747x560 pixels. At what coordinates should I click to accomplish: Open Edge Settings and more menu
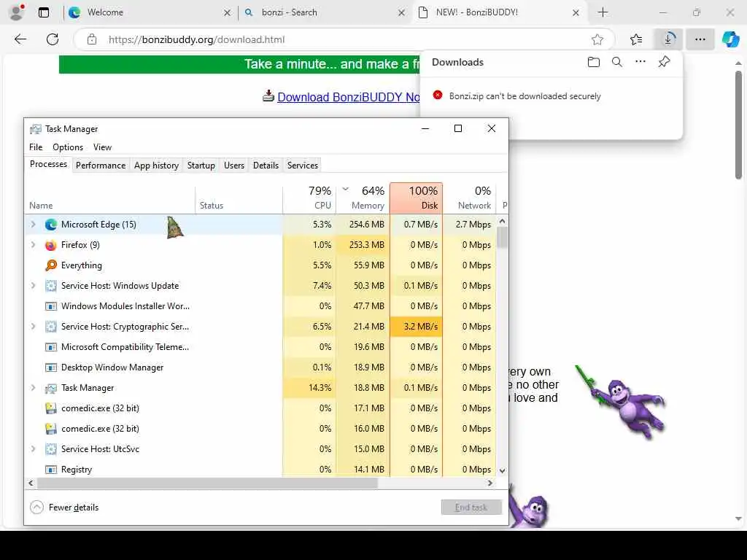[x=700, y=39]
